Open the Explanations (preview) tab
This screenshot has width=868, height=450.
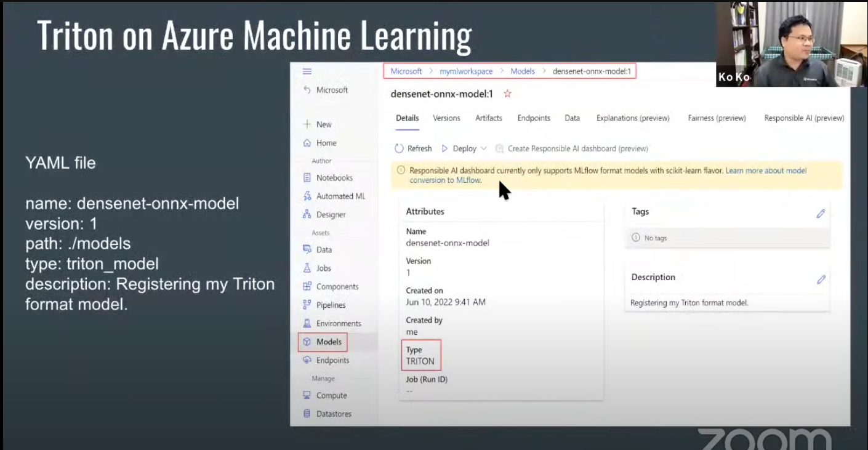(633, 118)
